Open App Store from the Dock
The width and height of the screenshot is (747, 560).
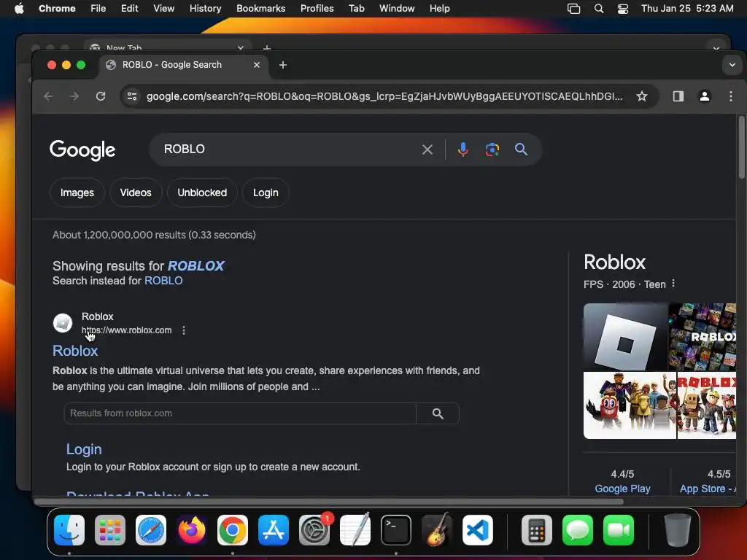274,530
